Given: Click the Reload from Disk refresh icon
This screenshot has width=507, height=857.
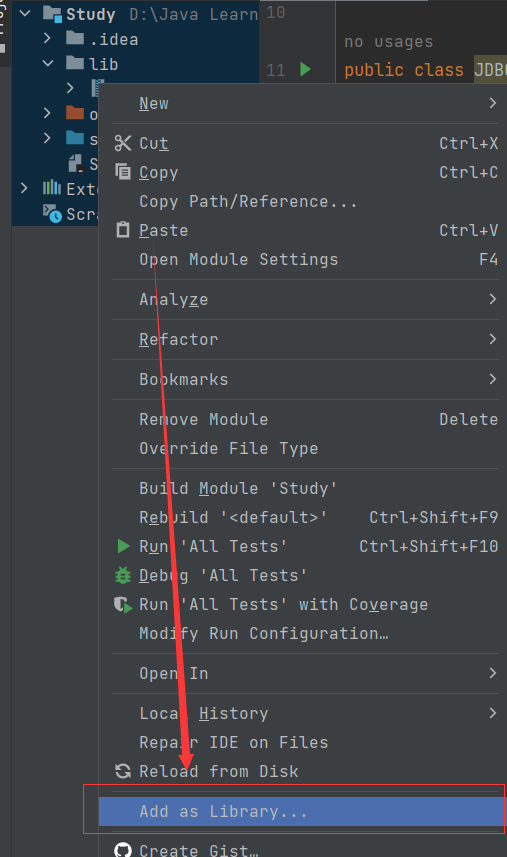Looking at the screenshot, I should (123, 771).
